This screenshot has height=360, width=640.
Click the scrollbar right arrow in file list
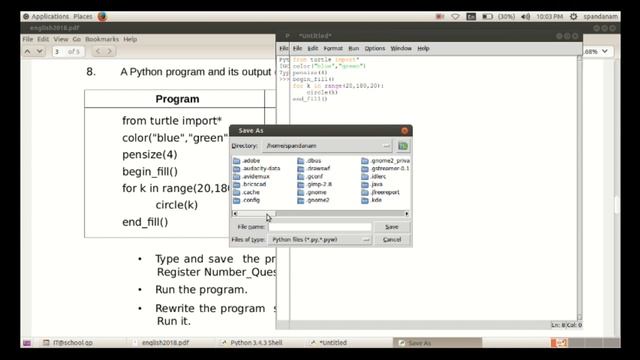tap(407, 213)
